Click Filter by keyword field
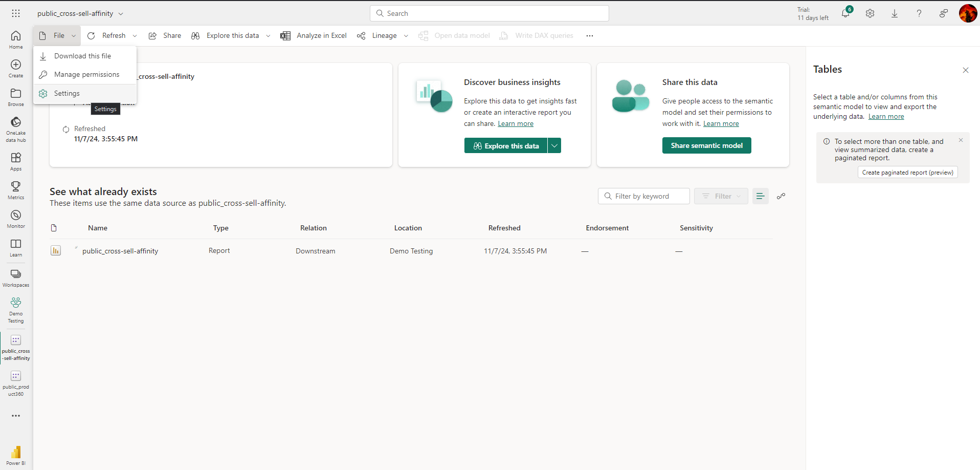Image resolution: width=980 pixels, height=470 pixels. 644,196
